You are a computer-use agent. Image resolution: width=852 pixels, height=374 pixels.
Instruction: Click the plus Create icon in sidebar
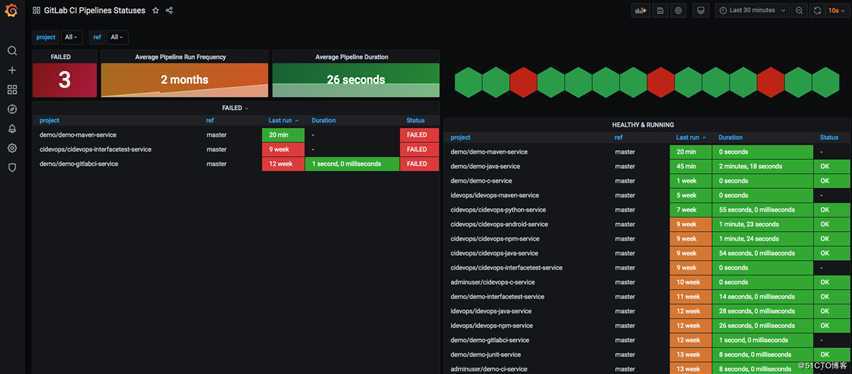pos(12,70)
